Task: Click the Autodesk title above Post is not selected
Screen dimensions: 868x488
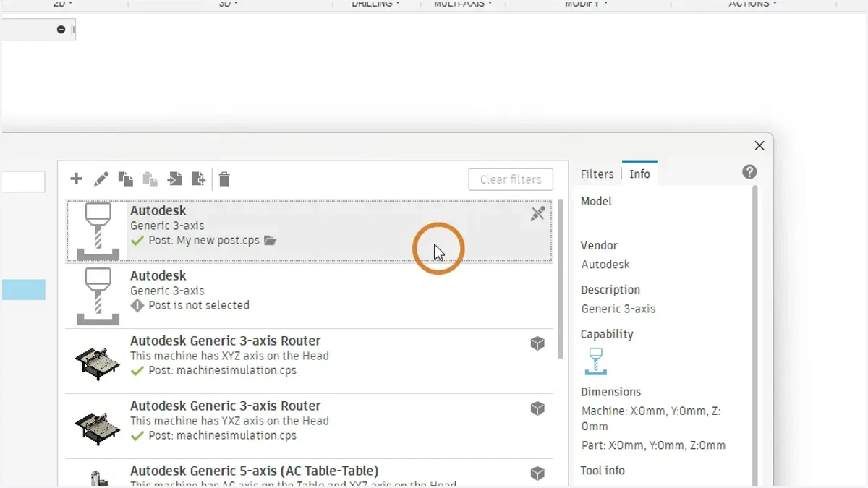Action: point(158,275)
